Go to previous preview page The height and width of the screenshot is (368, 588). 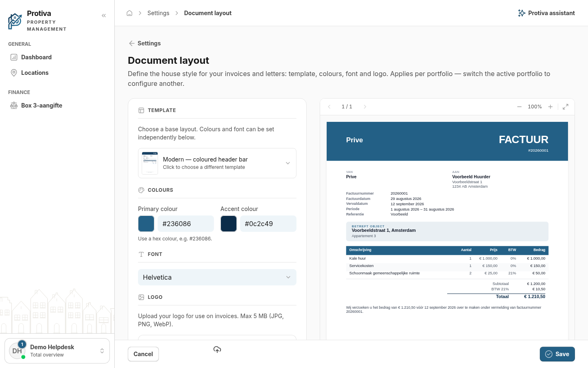tap(329, 107)
